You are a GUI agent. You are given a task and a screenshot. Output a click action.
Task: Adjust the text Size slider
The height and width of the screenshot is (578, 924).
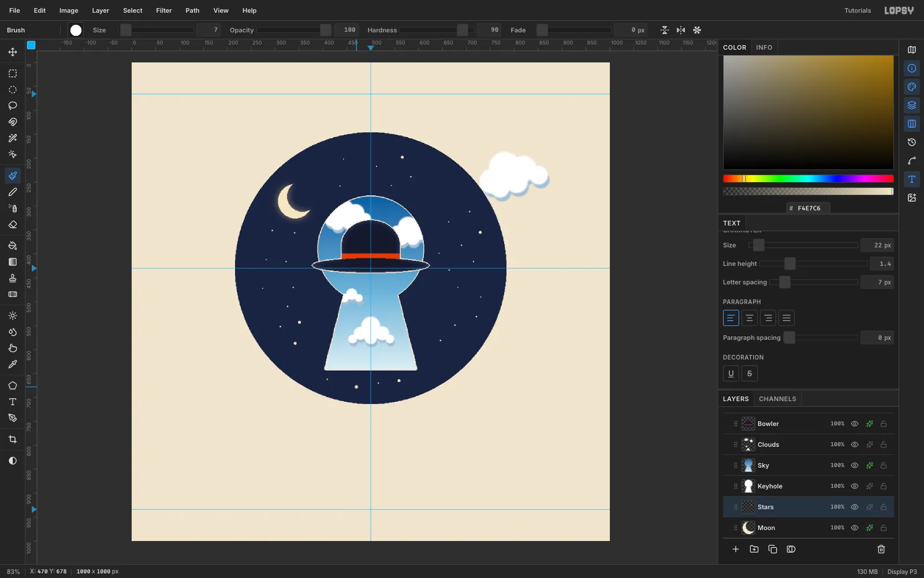point(803,245)
